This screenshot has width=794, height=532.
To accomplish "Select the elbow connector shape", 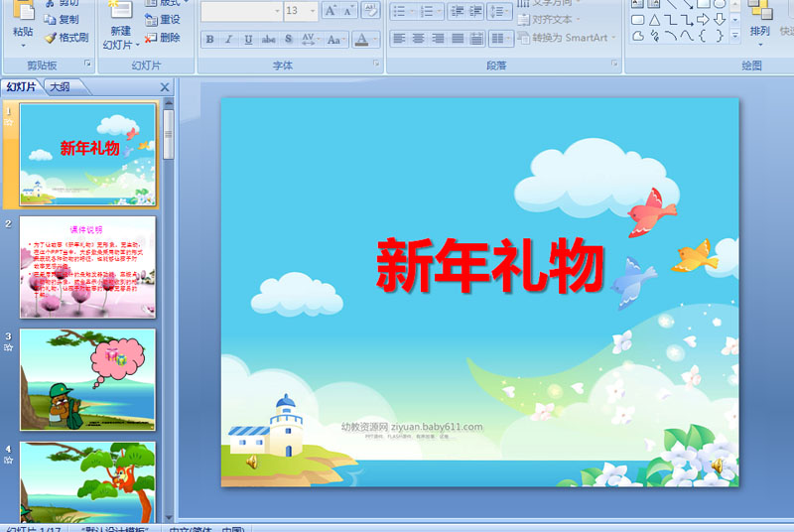I will pyautogui.click(x=670, y=20).
